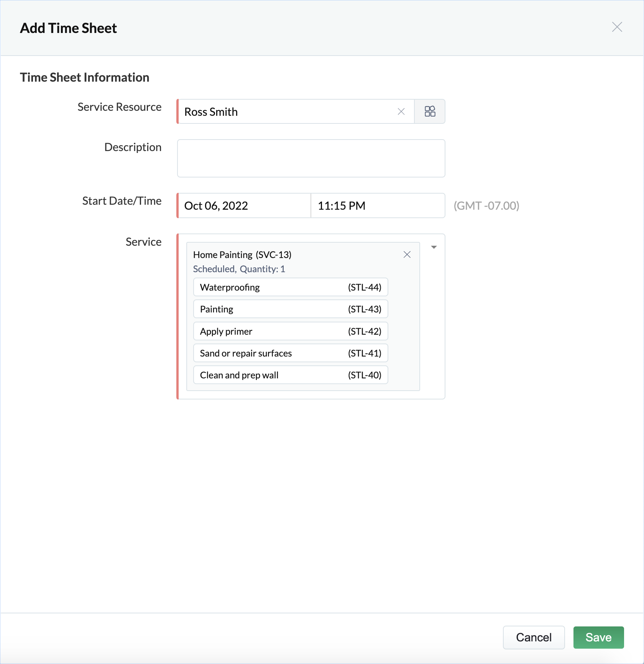Click the Scheduled, Quantity: 1 status text
Screen dimensions: 644x664
239,269
